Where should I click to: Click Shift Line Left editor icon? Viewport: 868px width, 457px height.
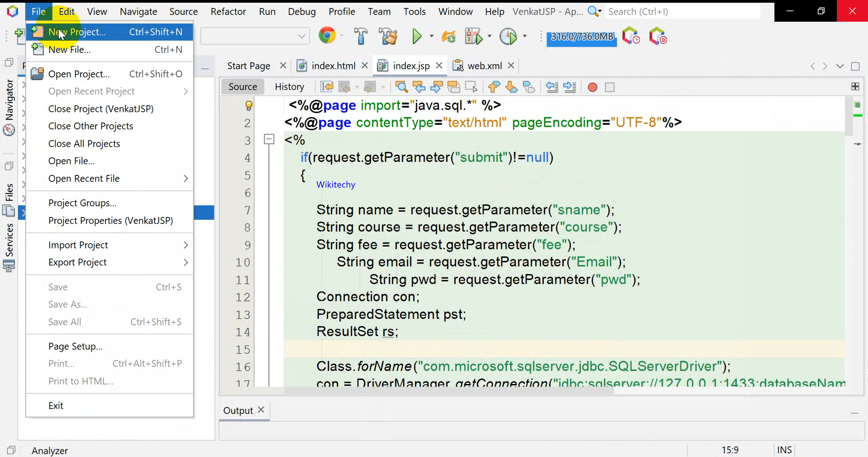(x=552, y=87)
